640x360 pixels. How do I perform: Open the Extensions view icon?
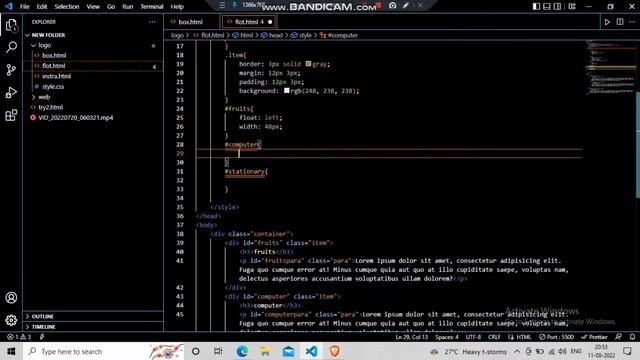pyautogui.click(x=11, y=115)
